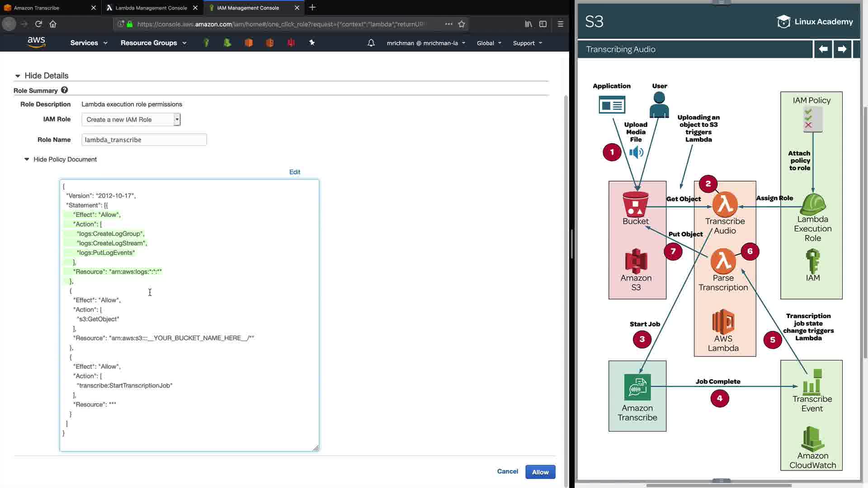Go to previous slide with left arrow

(x=823, y=49)
